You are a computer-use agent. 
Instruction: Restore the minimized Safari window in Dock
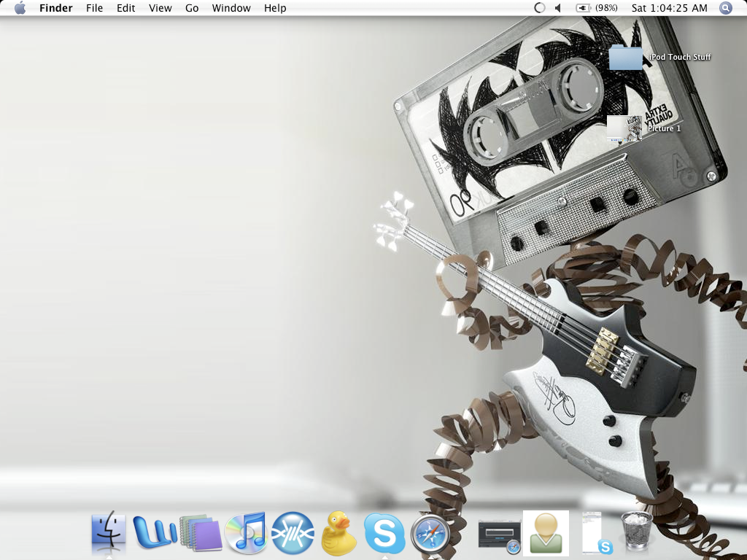pyautogui.click(x=499, y=537)
